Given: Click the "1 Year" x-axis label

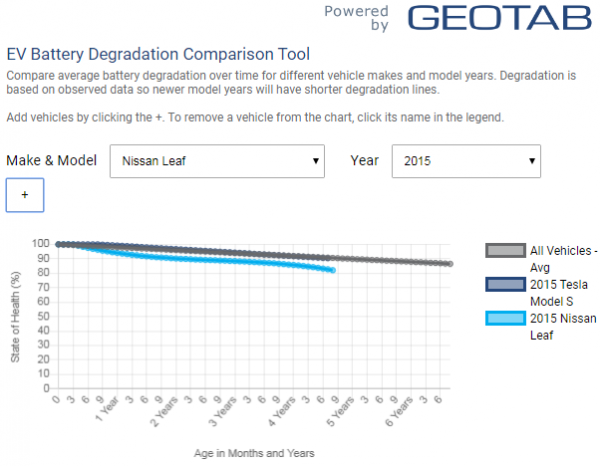Looking at the screenshot, I should [107, 409].
